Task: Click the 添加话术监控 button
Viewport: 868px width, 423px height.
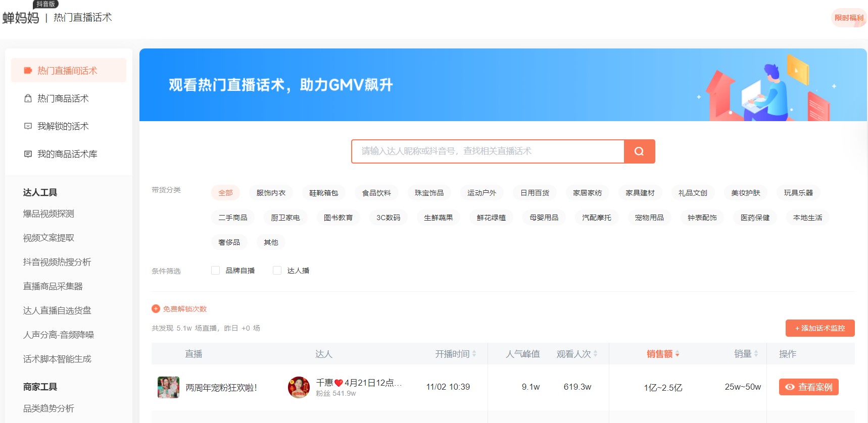Action: click(820, 328)
